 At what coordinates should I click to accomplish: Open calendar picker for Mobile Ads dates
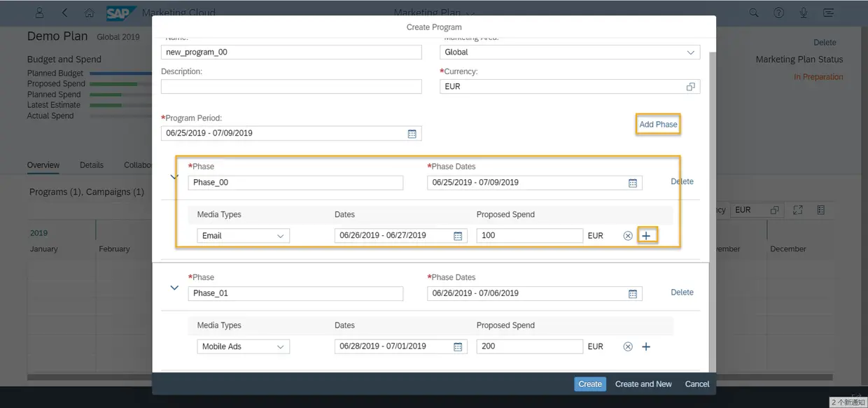pyautogui.click(x=458, y=346)
